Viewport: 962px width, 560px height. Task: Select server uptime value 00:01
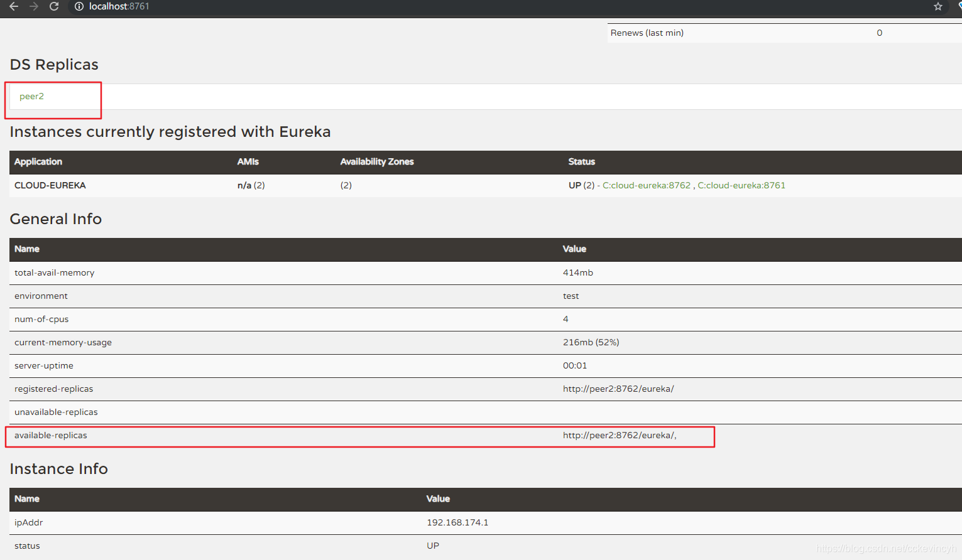(x=575, y=365)
